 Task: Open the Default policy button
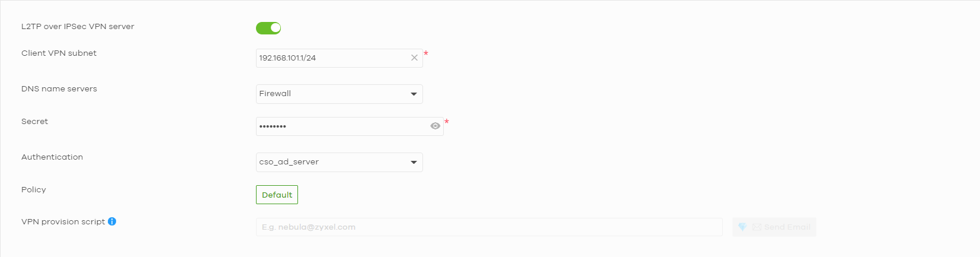(277, 195)
